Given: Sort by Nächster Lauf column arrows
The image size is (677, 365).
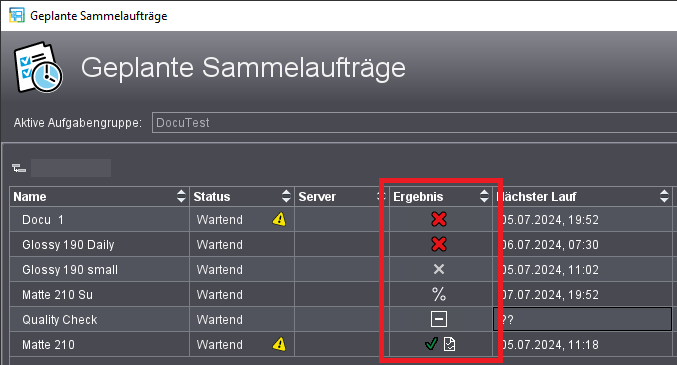Looking at the screenshot, I should point(664,197).
